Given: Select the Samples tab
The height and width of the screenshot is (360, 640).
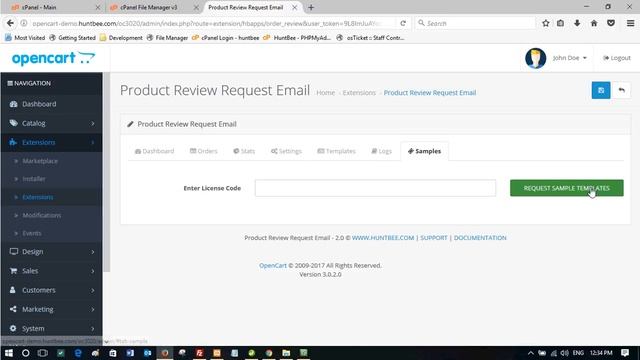Looking at the screenshot, I should click(x=424, y=151).
